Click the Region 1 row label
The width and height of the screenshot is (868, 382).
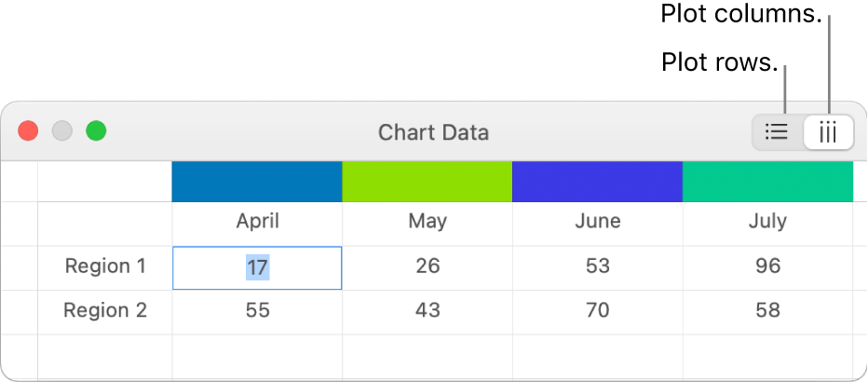coord(105,266)
